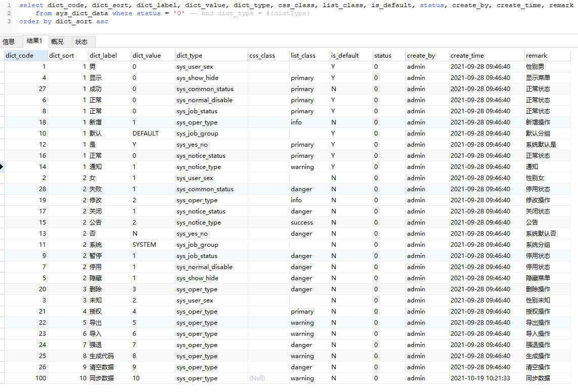
Task: Click the dict_value column header
Action: (x=153, y=55)
